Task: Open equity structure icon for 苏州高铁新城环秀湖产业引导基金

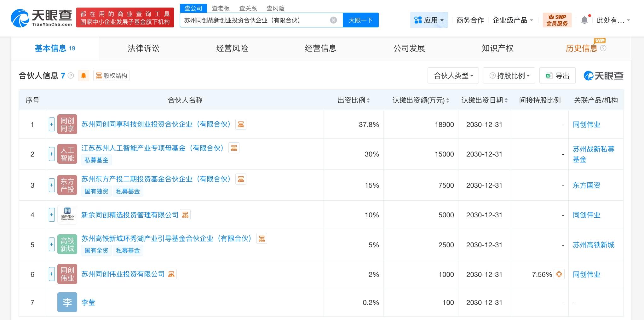Action: 262,238
